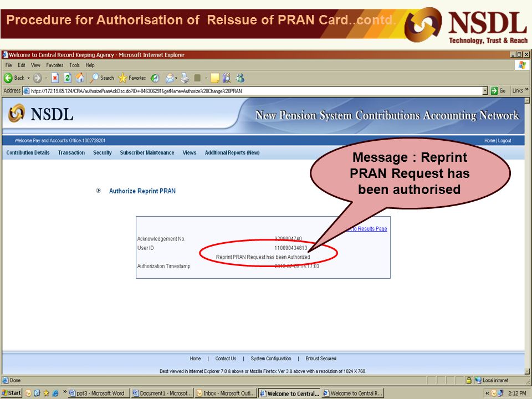532x399 pixels.
Task: Open the Edit menu
Action: click(22, 65)
